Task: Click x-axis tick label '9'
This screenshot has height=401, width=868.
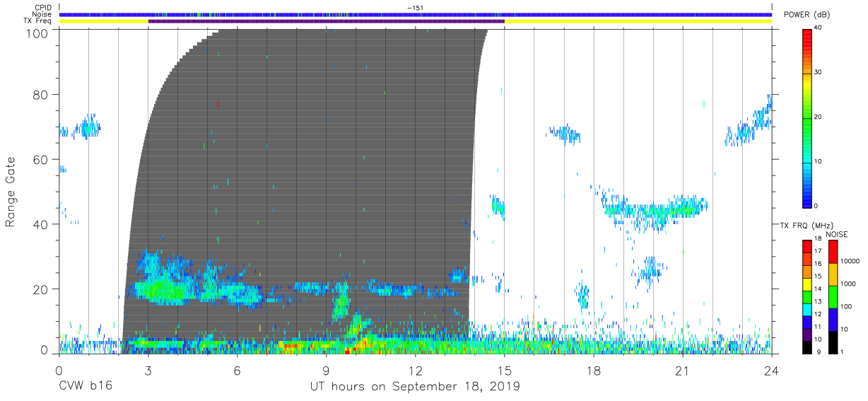Action: pyautogui.click(x=326, y=371)
